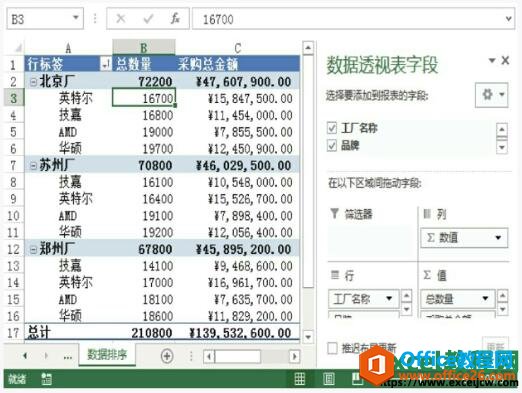Open the insert function fx button
Screen dimensions: 522x393
[x=175, y=19]
